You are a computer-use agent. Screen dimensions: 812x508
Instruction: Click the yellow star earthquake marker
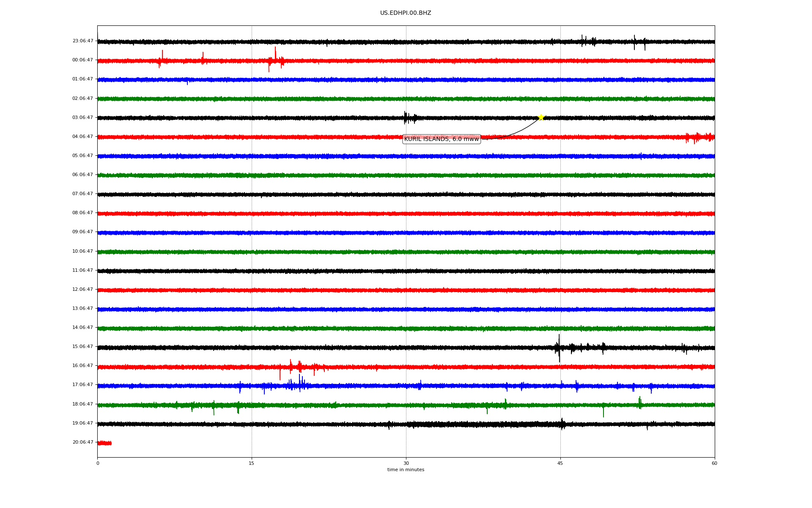pyautogui.click(x=541, y=117)
